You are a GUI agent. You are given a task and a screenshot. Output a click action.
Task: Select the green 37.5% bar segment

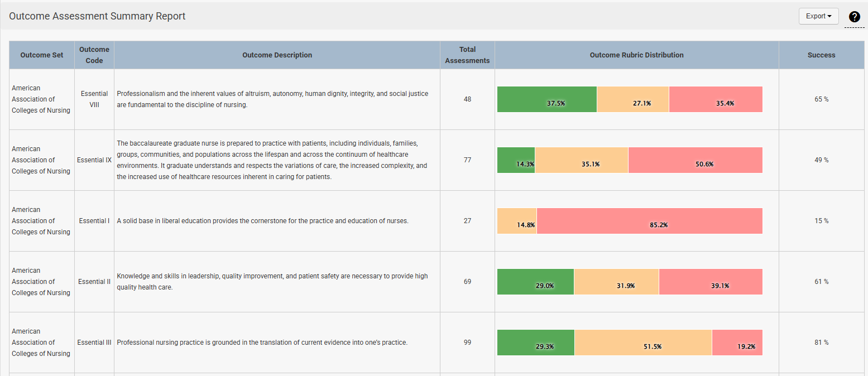[546, 99]
